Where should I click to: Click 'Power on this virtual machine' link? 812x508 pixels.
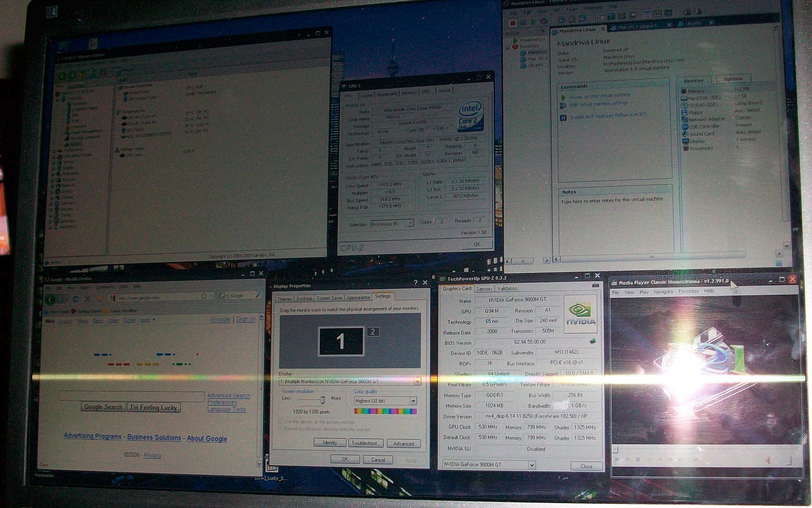600,96
